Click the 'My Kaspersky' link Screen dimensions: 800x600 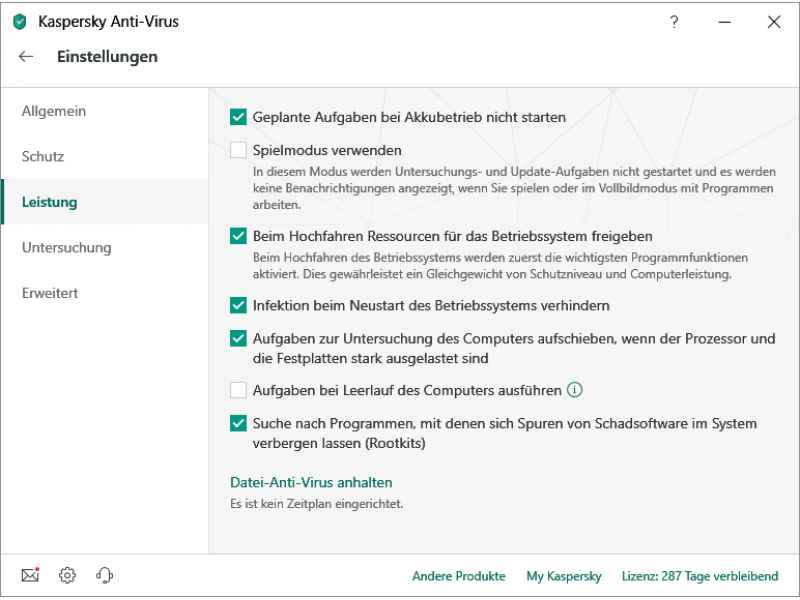pyautogui.click(x=563, y=576)
